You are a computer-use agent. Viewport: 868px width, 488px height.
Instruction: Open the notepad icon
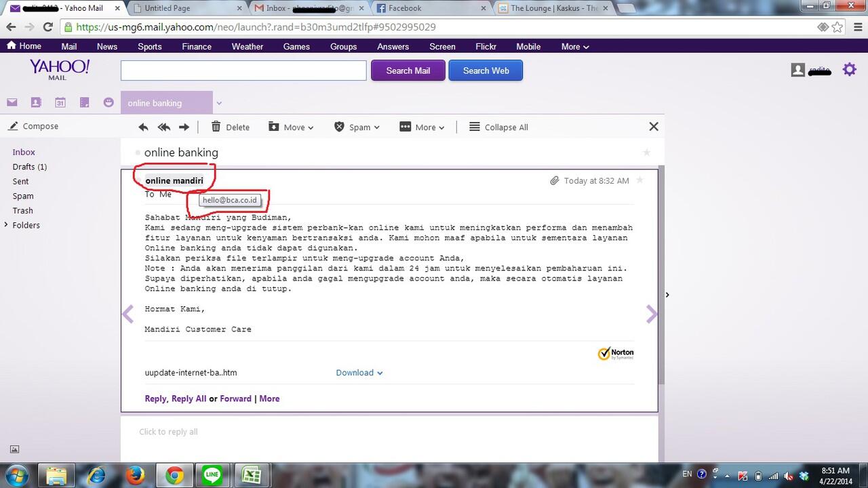[85, 102]
